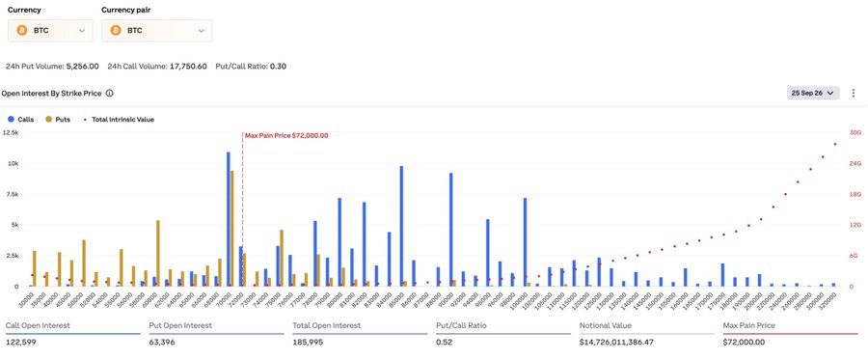The width and height of the screenshot is (868, 360).
Task: Expand the 25 Sep 26 expiry selector
Action: click(x=813, y=93)
